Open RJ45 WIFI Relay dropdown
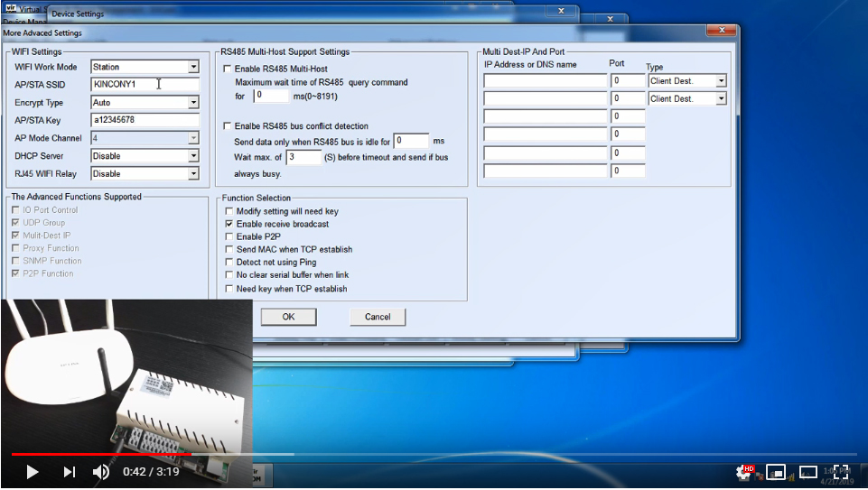Image resolution: width=868 pixels, height=490 pixels. [193, 173]
